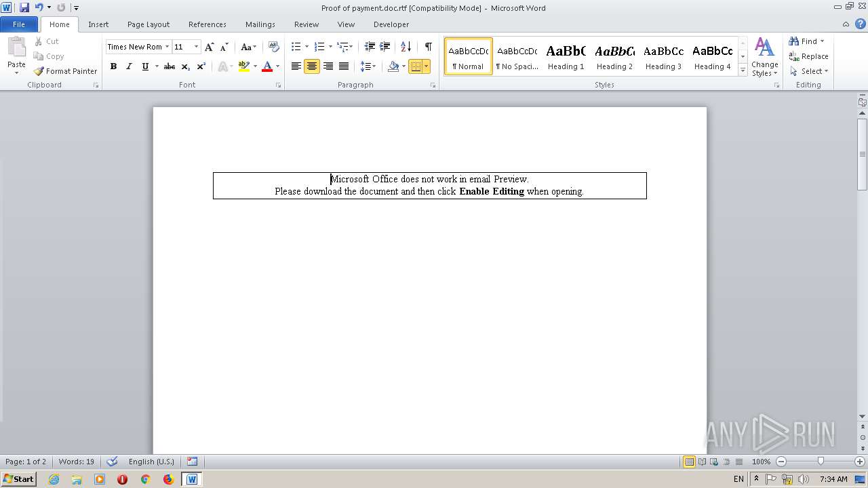The image size is (868, 488).
Task: Switch to the References tab
Action: tap(208, 24)
